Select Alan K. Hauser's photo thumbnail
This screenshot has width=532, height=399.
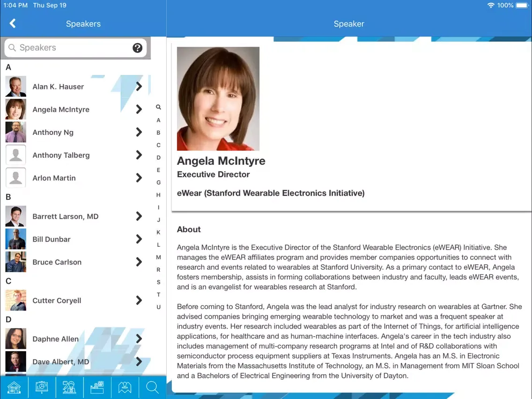point(15,87)
